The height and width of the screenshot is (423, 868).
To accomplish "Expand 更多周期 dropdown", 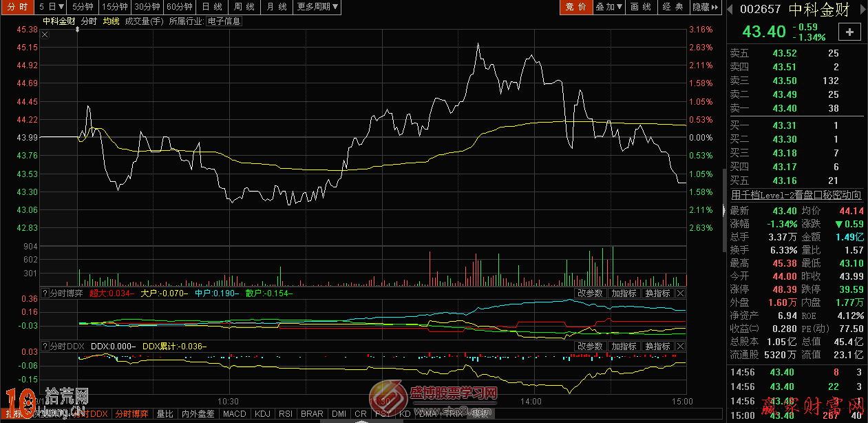I will point(317,7).
